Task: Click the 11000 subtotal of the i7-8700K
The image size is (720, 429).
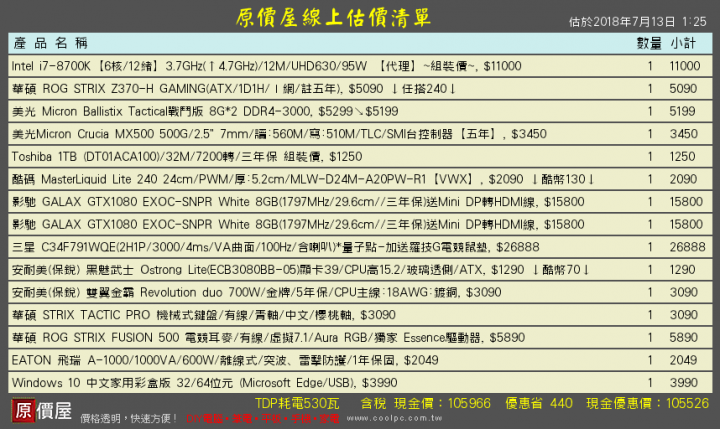Action: pyautogui.click(x=685, y=66)
